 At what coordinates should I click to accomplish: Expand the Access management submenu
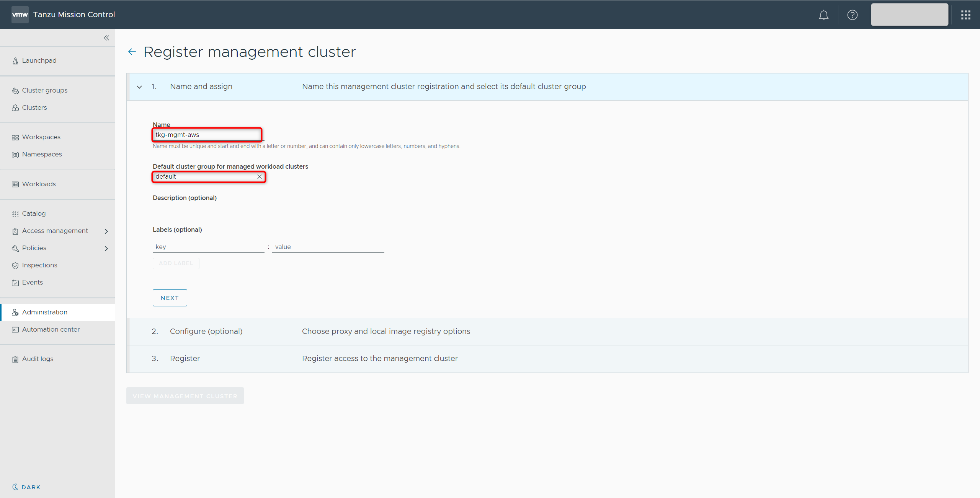106,231
